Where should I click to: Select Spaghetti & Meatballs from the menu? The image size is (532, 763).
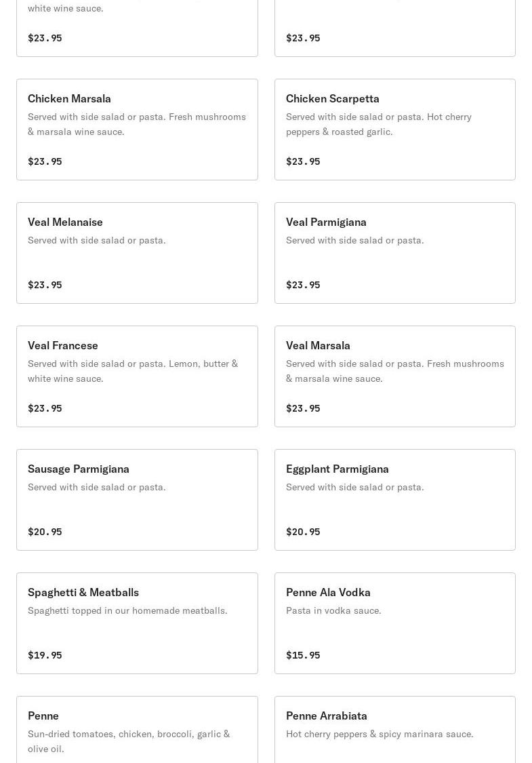(x=137, y=623)
